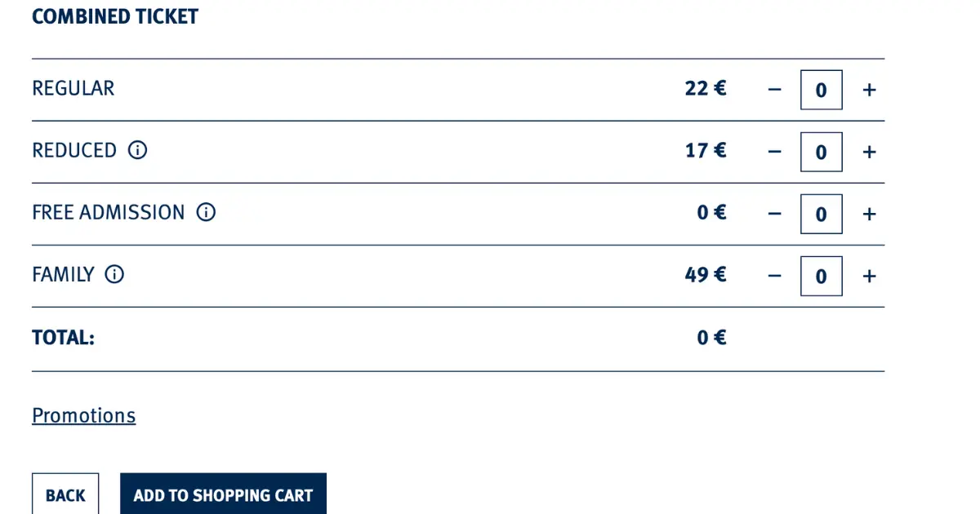
Task: Decrease Regular ticket quantity
Action: pos(775,90)
